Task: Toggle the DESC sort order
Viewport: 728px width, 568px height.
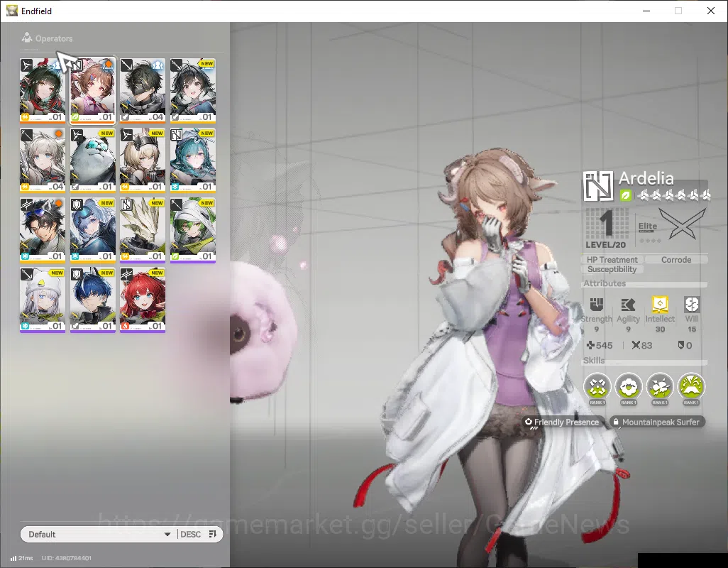Action: pos(190,534)
